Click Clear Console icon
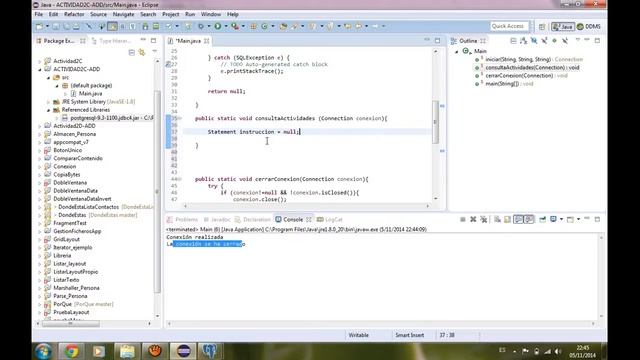The width and height of the screenshot is (640, 360). click(497, 219)
